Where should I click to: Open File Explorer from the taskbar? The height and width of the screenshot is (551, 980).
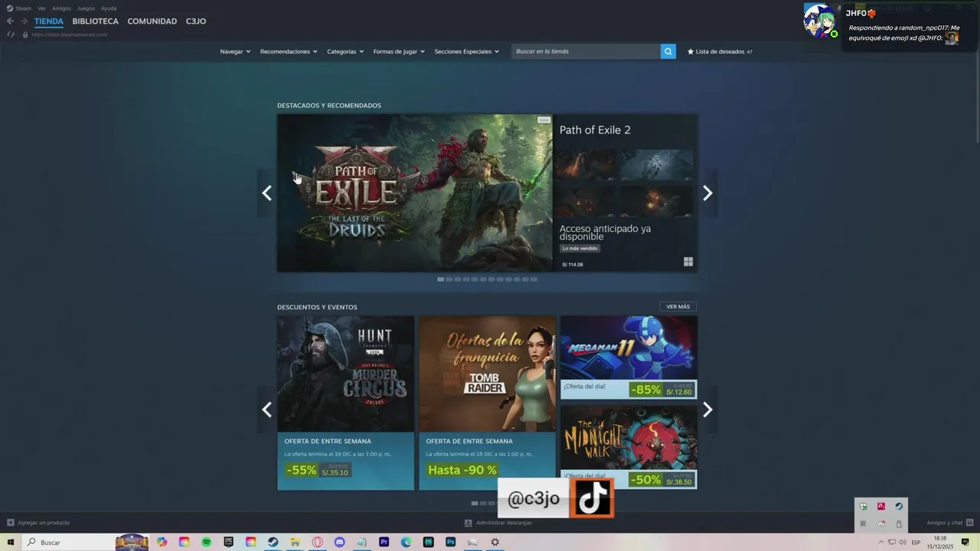point(295,542)
